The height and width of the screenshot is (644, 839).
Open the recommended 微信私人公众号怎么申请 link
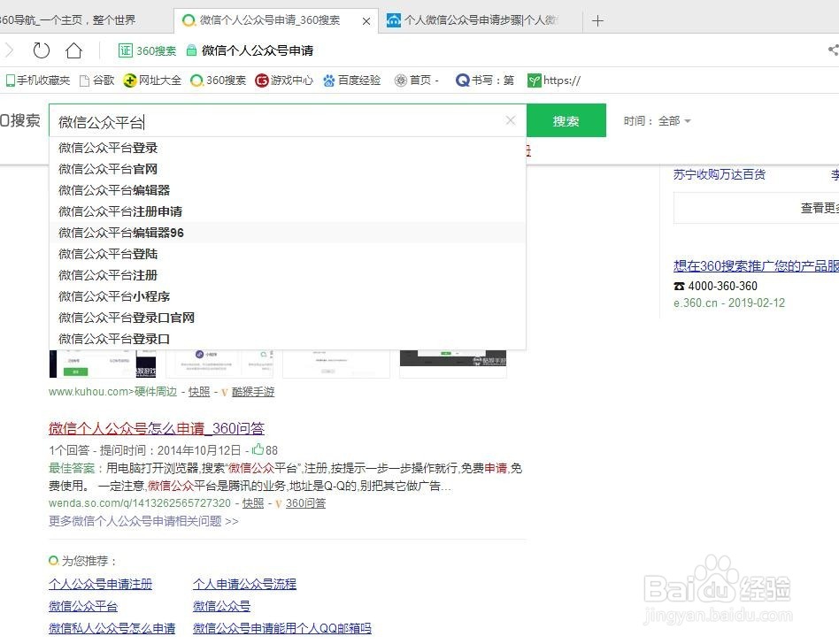[112, 628]
